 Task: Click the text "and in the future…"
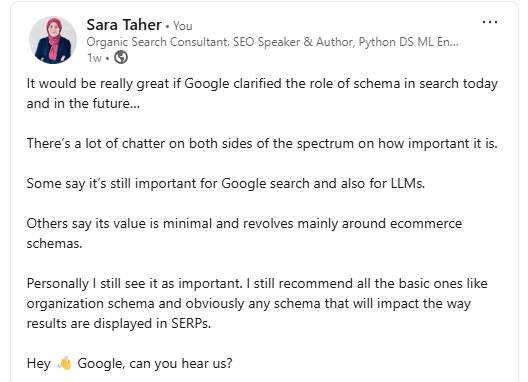[x=83, y=103]
